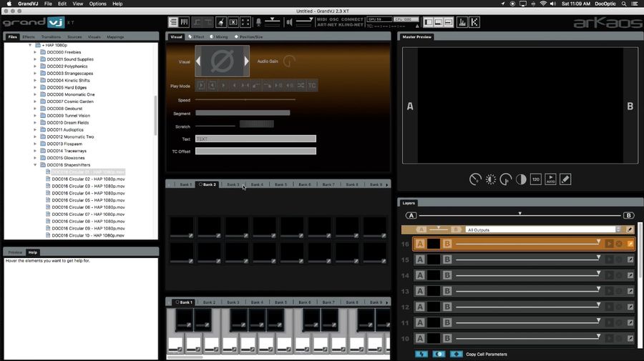
Task: Click the master contrast half-circle icon
Action: pos(521,179)
